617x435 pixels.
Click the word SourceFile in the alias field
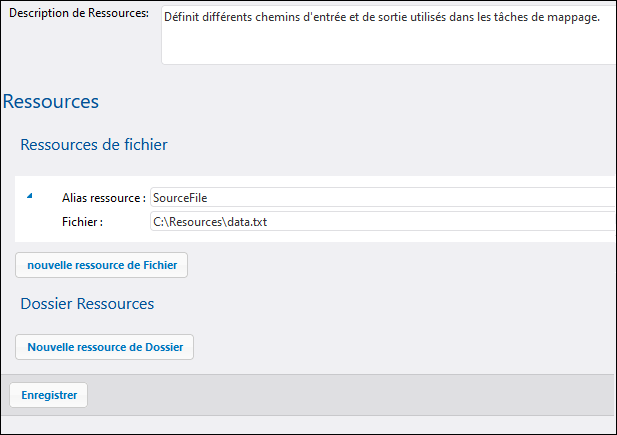point(180,198)
